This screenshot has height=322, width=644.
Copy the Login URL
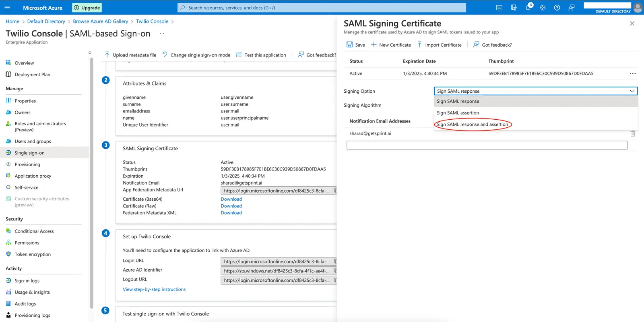coord(335,262)
